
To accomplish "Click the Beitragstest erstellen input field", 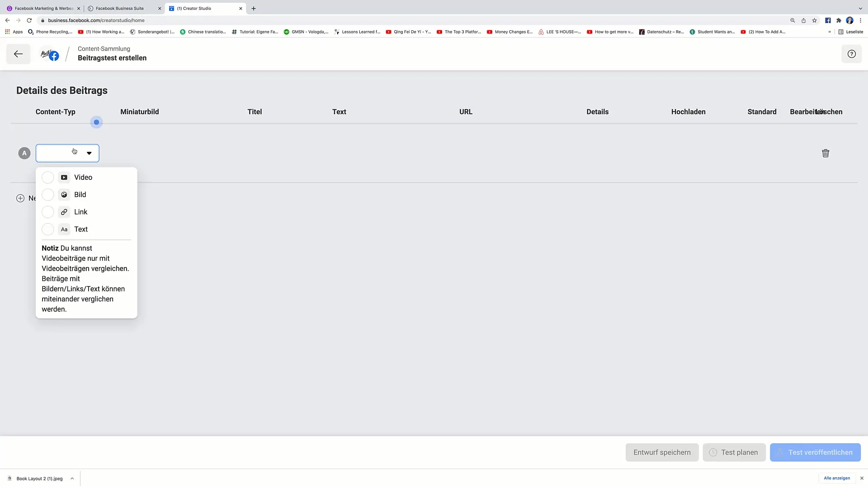I will click(x=112, y=58).
